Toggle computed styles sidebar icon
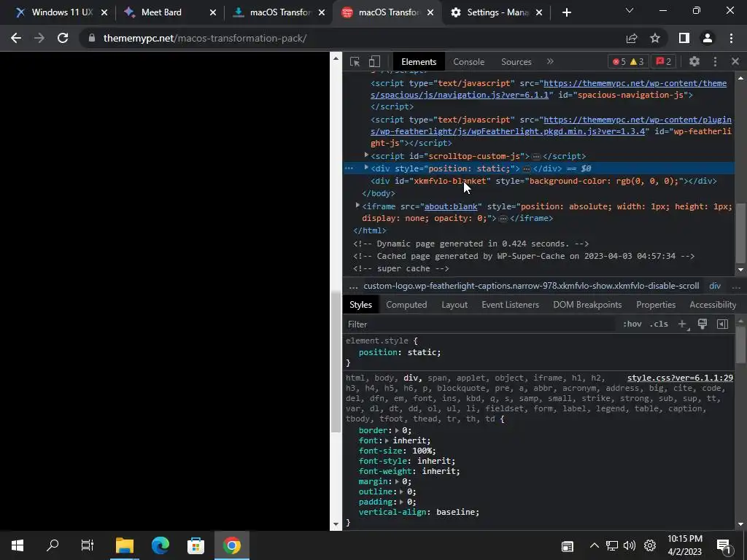747x560 pixels. [x=722, y=324]
